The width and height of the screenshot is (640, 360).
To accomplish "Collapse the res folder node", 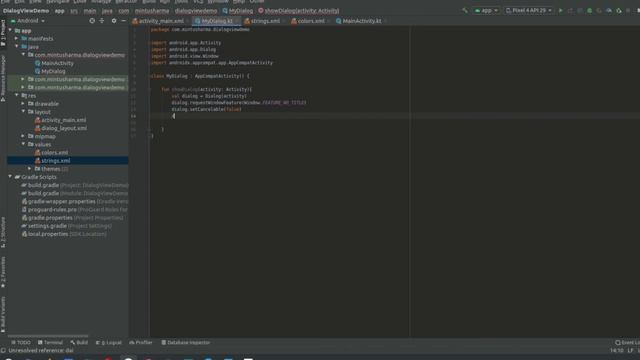I will click(17, 96).
